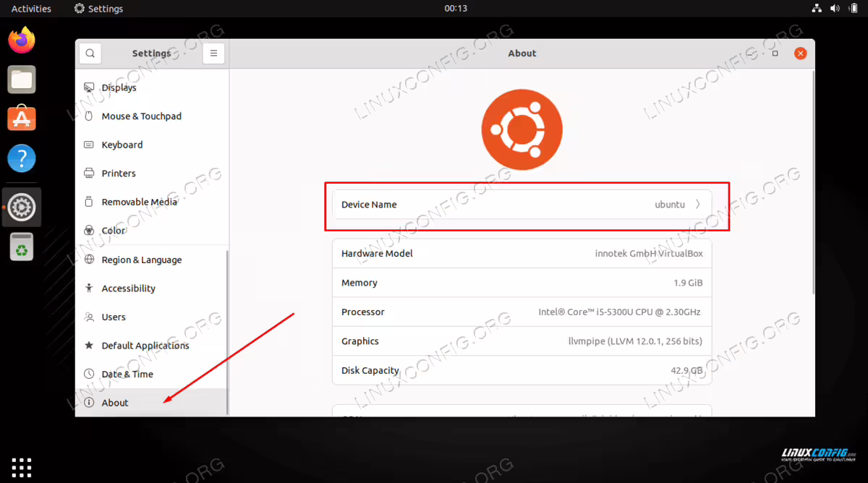The image size is (868, 483).
Task: Close the Settings window
Action: (x=800, y=53)
